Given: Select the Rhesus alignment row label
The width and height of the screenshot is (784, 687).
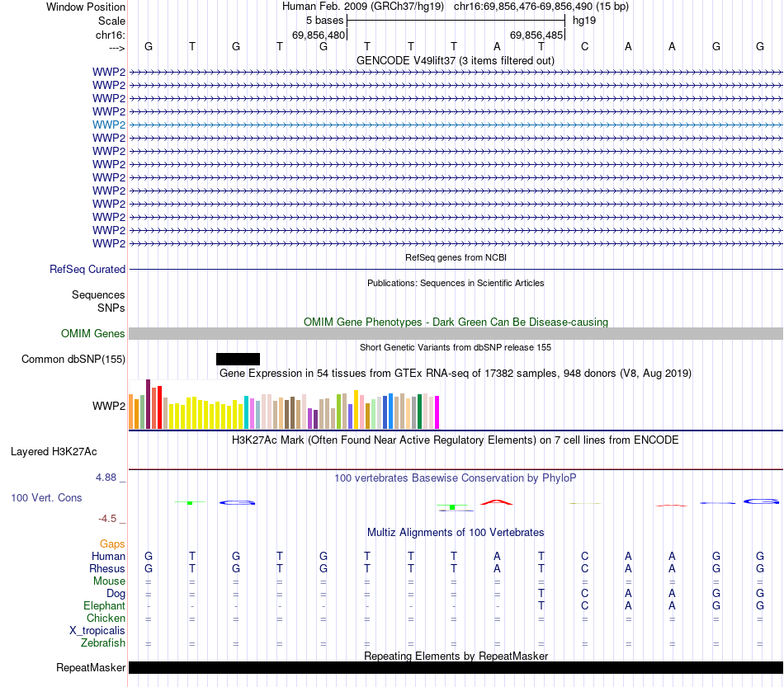Looking at the screenshot, I should coord(107,568).
